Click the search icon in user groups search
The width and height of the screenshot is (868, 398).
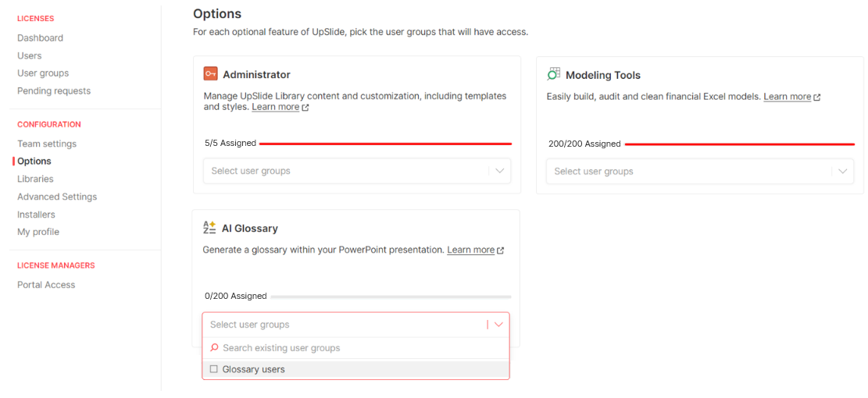pyautogui.click(x=215, y=348)
